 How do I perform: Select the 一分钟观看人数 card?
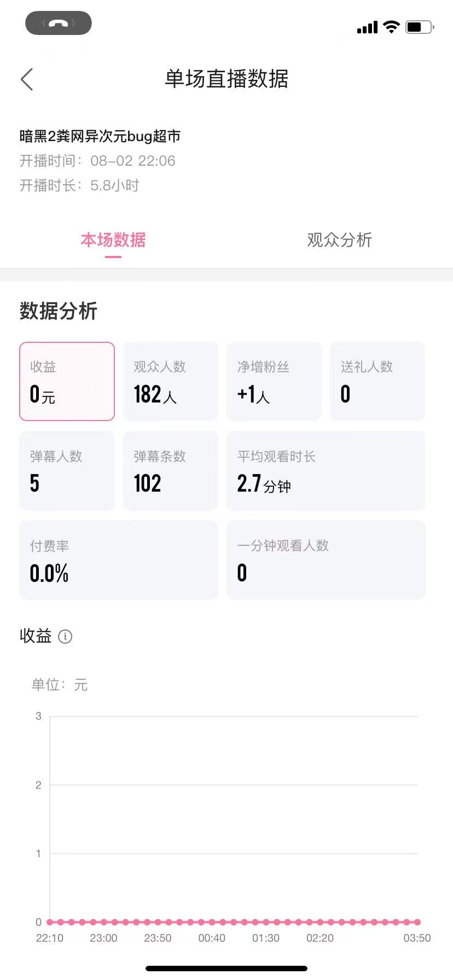point(326,559)
